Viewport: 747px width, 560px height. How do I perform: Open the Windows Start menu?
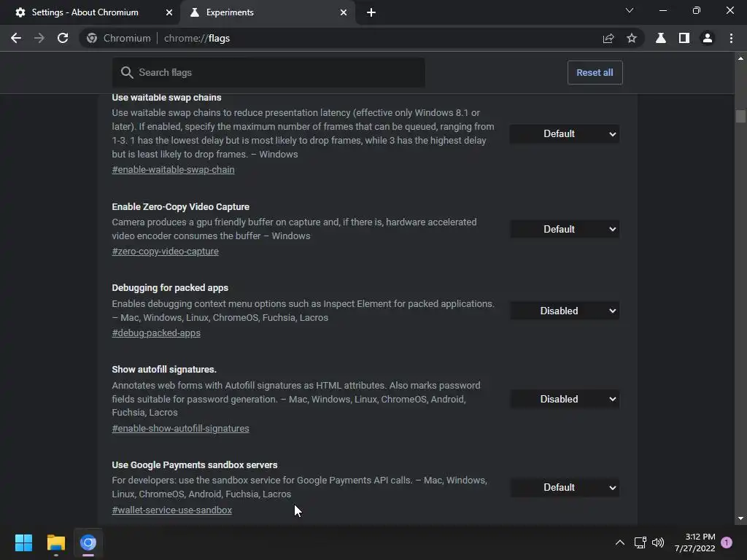(x=23, y=542)
